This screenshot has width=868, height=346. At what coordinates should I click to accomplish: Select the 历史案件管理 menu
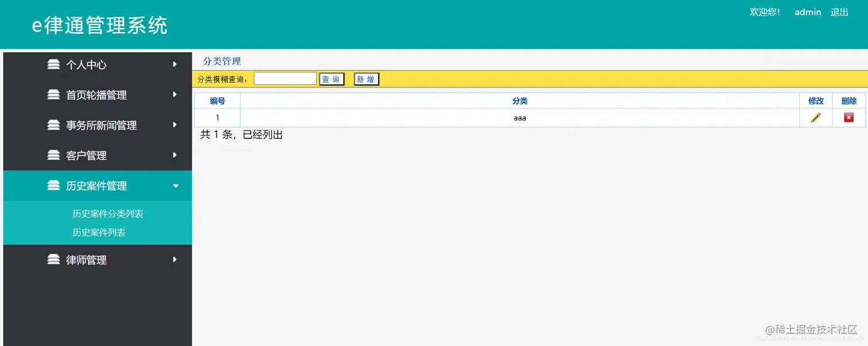click(98, 185)
